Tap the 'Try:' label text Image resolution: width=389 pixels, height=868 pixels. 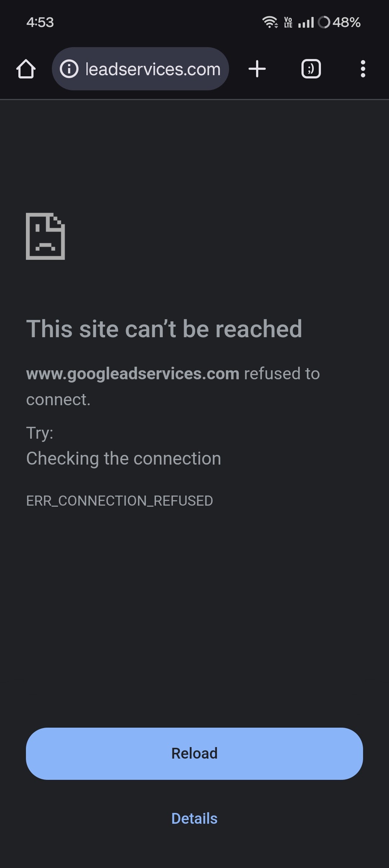coord(40,433)
